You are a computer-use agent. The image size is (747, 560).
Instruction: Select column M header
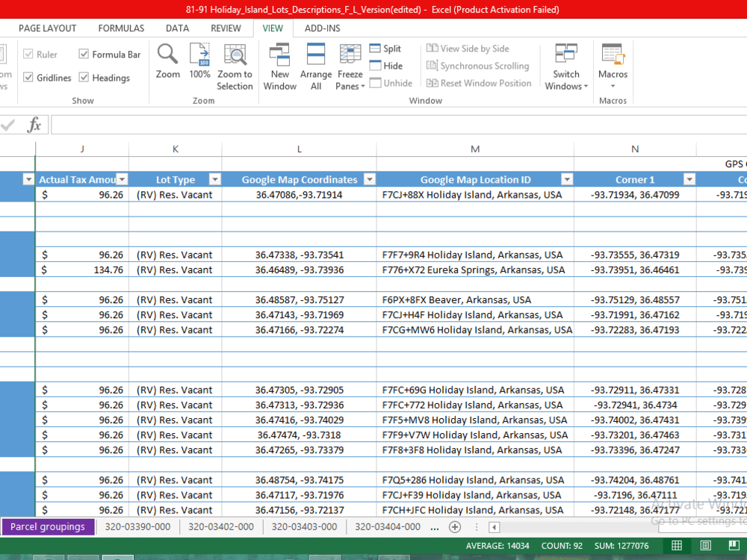(x=475, y=149)
